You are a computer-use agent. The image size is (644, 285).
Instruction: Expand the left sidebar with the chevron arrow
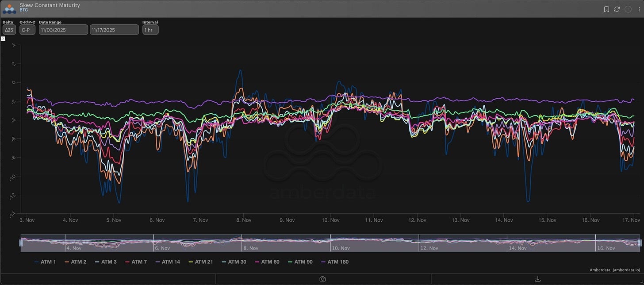click(x=3, y=38)
